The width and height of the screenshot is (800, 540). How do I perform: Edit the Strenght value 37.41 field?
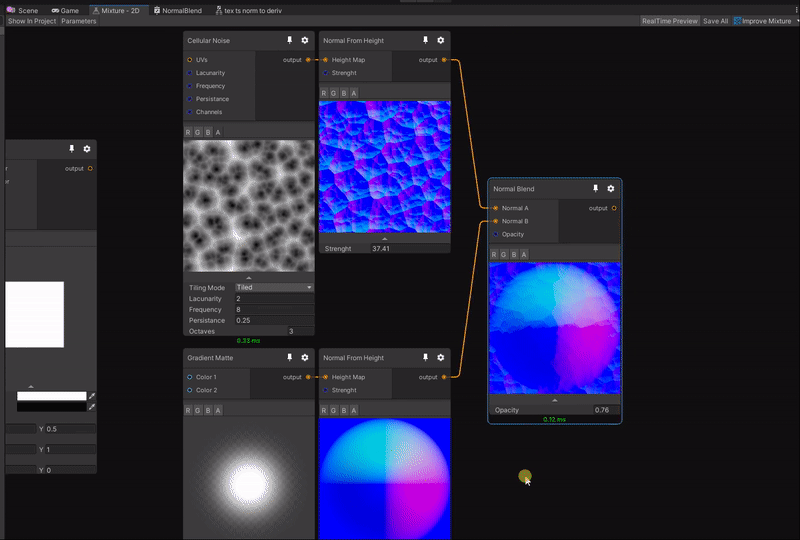pyautogui.click(x=410, y=249)
